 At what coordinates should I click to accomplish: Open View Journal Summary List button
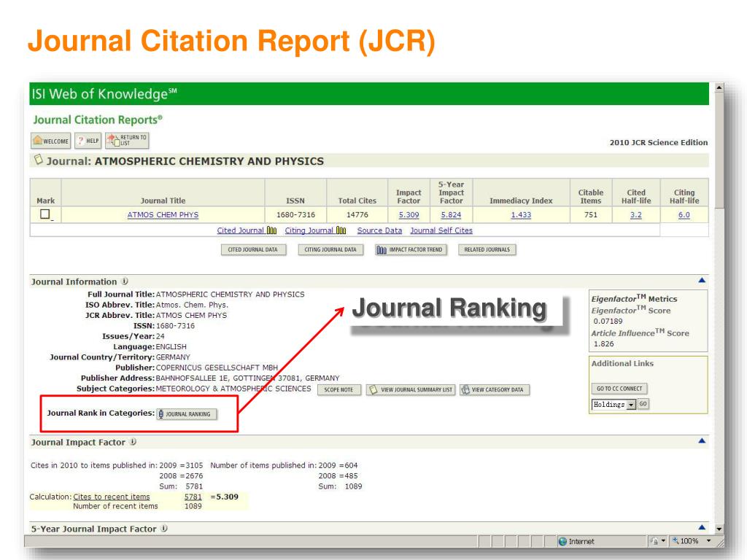coord(411,389)
